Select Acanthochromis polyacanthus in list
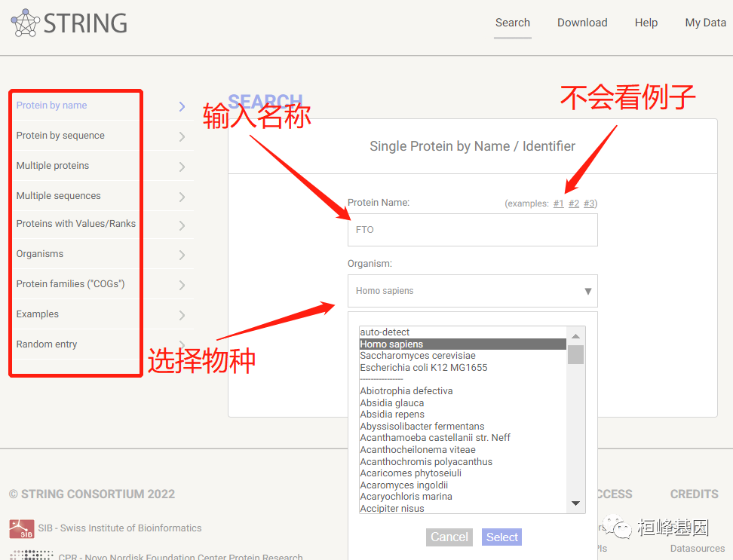 pos(463,462)
